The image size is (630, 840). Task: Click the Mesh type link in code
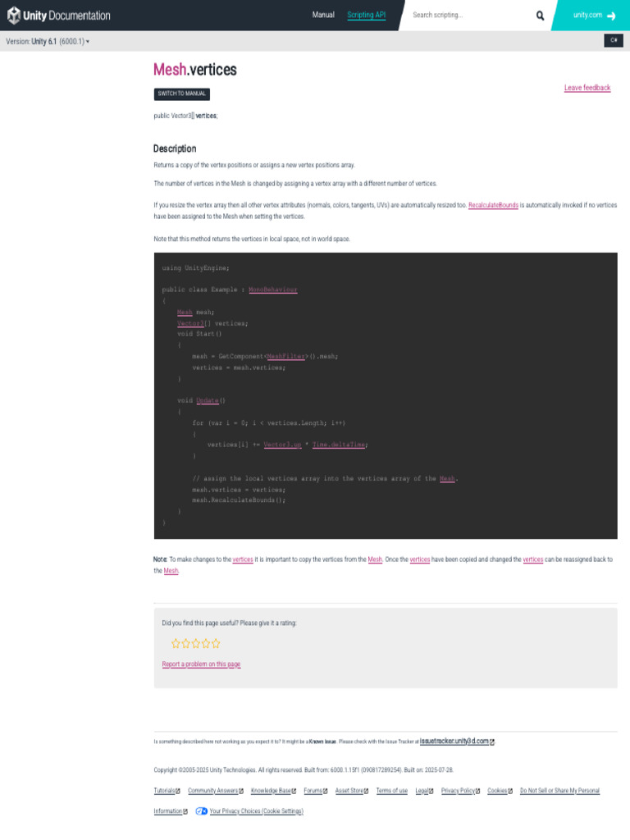(x=185, y=313)
